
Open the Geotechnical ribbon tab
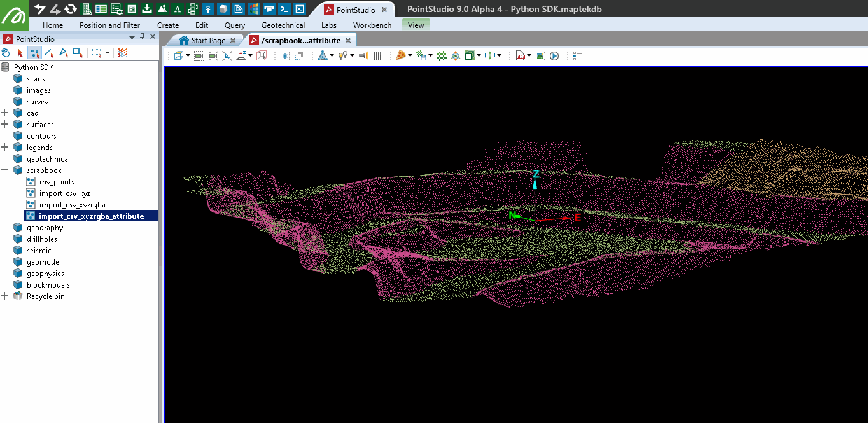[x=283, y=25]
